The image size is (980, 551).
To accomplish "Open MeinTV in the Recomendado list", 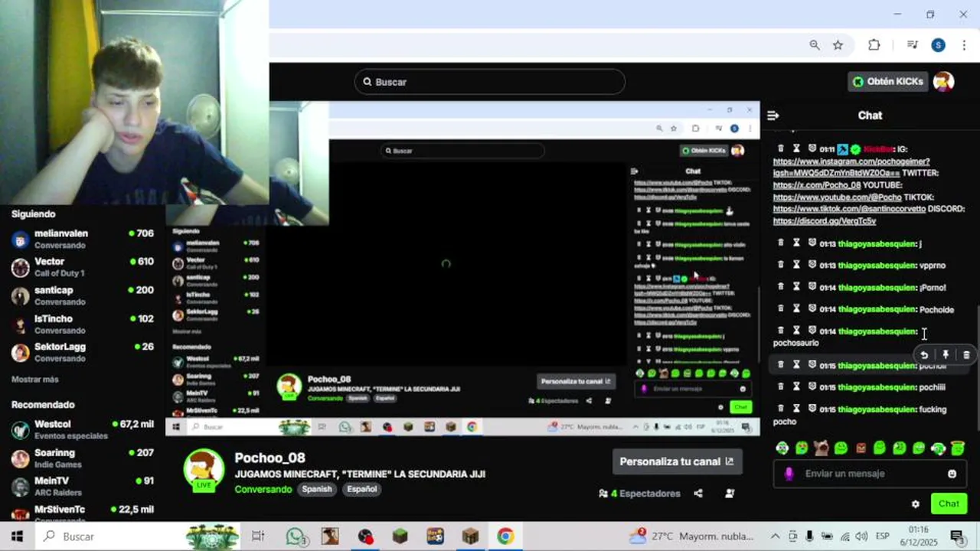I will click(x=83, y=486).
